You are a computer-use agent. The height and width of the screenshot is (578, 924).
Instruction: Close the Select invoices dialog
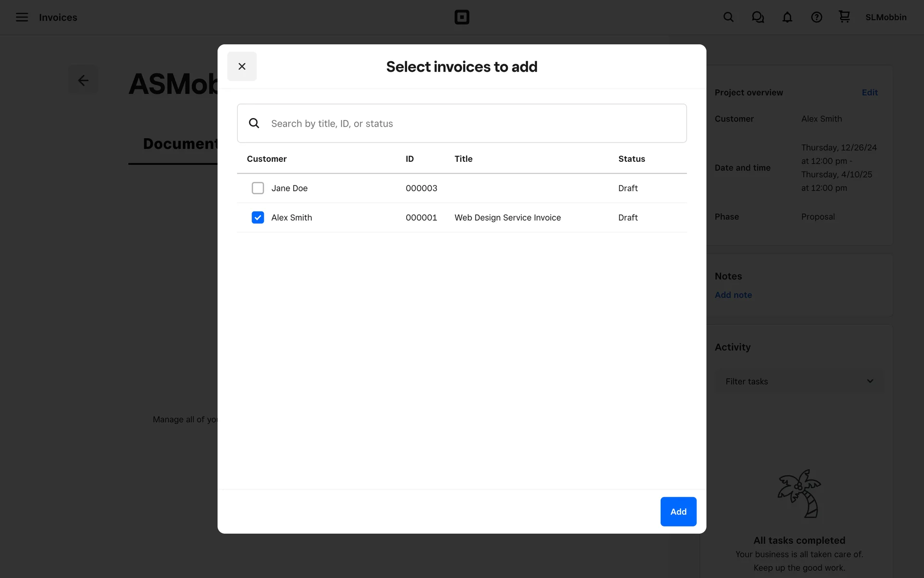coord(242,66)
